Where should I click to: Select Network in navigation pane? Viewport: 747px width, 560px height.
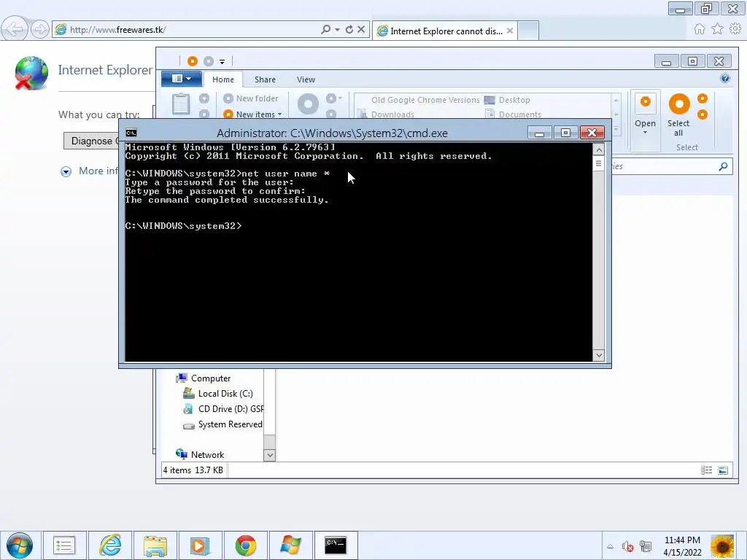click(x=200, y=454)
